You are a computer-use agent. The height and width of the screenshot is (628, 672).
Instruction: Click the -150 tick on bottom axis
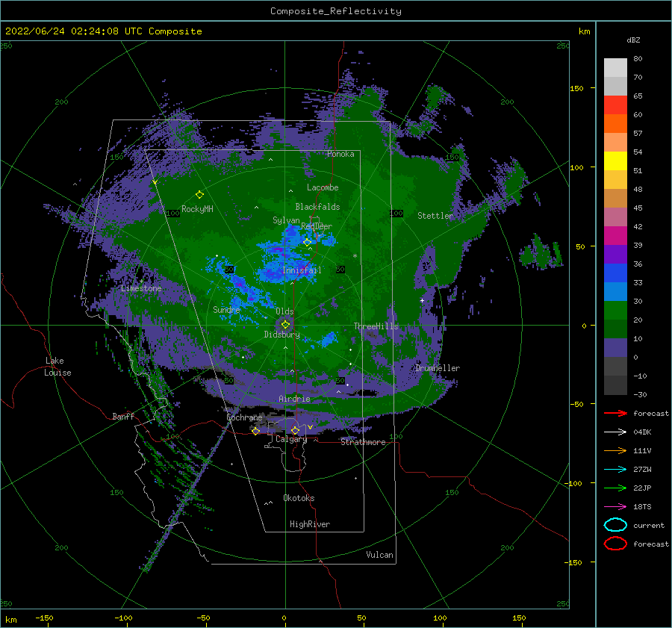pyautogui.click(x=44, y=618)
